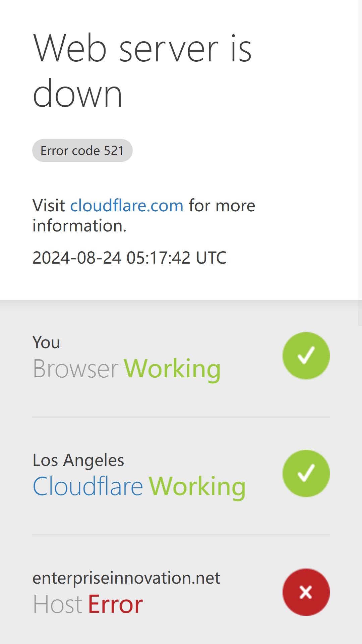Click the green "Working" text after Cloudflare
362x644 pixels.
(x=197, y=487)
